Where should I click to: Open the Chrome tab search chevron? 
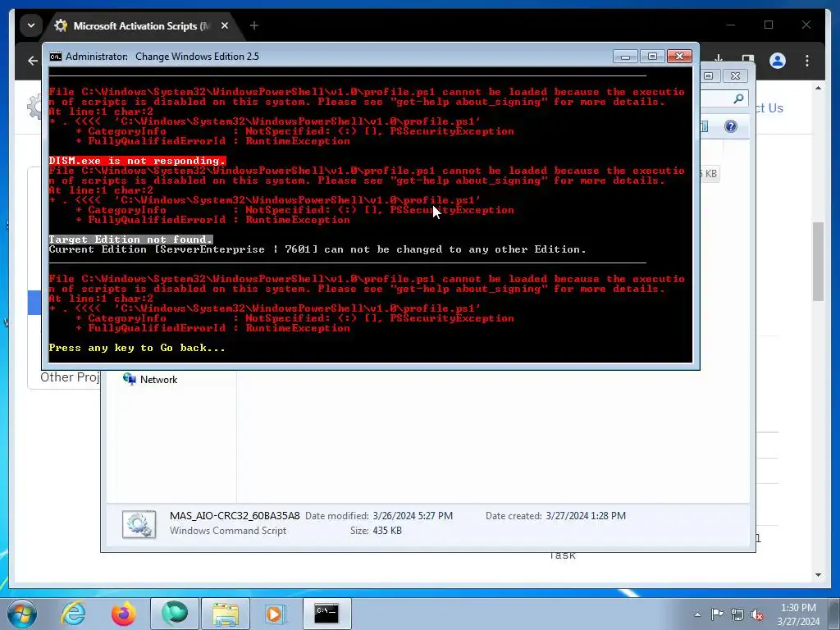(x=31, y=25)
